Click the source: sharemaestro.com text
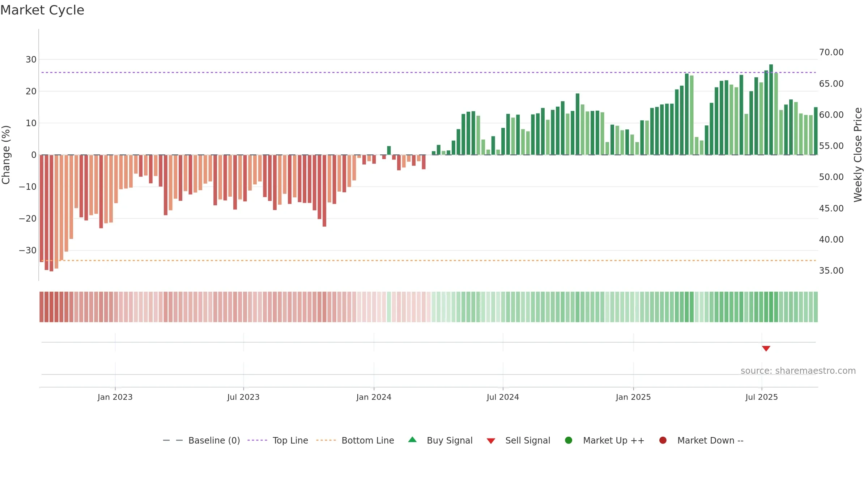 coord(798,371)
